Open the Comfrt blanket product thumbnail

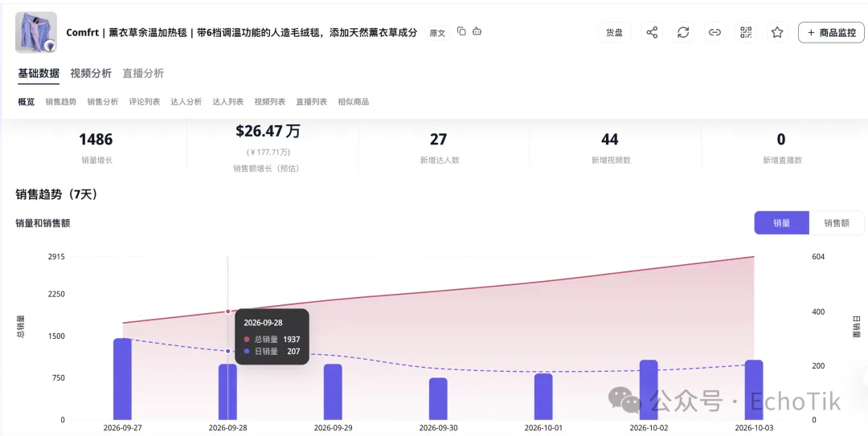[36, 32]
